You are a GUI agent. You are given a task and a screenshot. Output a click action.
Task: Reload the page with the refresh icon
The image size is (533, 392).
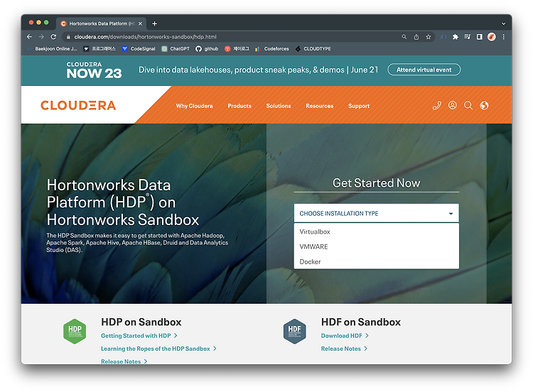(53, 37)
